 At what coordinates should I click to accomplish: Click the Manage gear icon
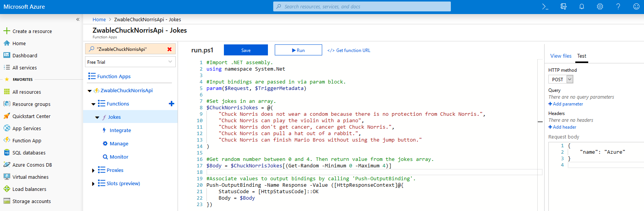point(105,143)
